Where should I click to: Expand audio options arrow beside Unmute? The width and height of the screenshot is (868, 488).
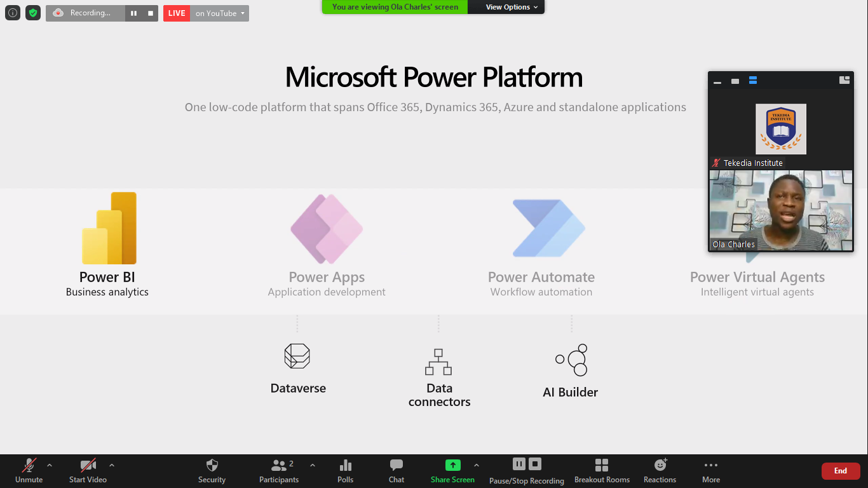[x=50, y=465]
